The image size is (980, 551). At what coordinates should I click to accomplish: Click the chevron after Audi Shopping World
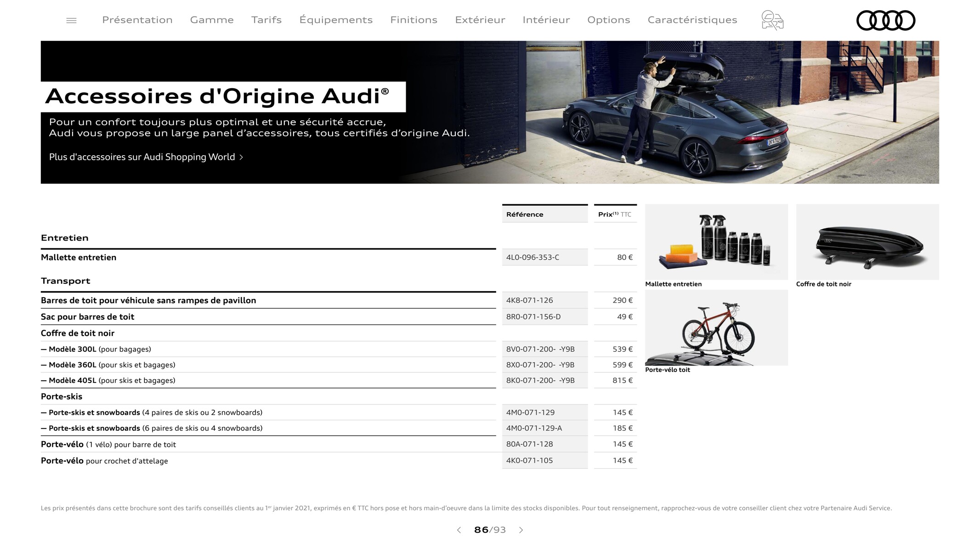pos(241,157)
